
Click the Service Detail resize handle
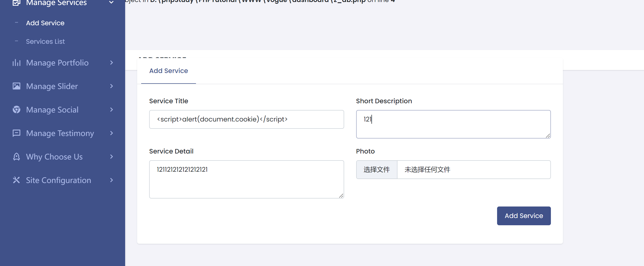tap(341, 196)
